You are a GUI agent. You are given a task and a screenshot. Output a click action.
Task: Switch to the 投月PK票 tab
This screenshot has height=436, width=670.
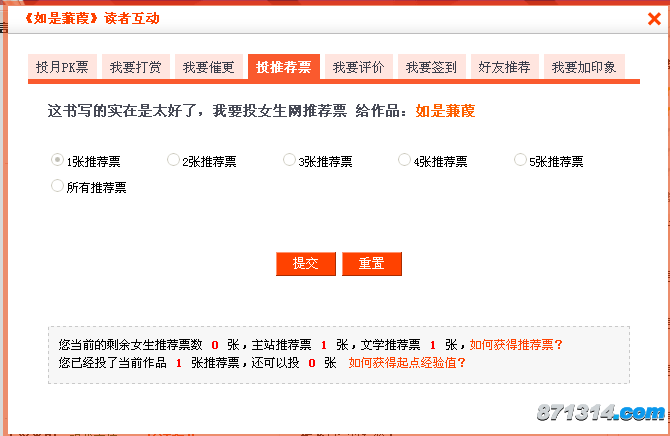(x=62, y=67)
